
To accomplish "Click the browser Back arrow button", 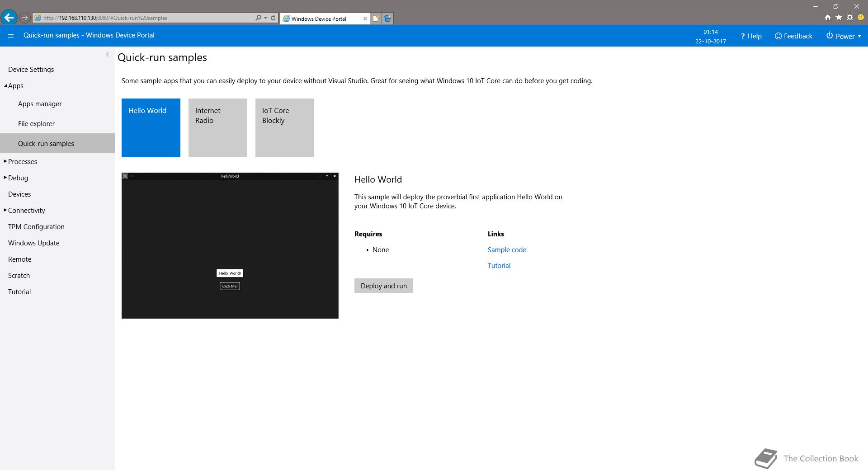I will [9, 18].
